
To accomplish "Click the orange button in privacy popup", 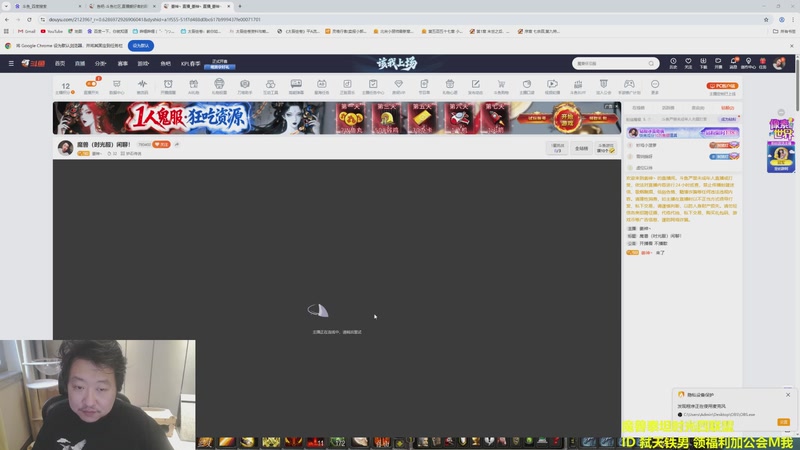I will 783,421.
